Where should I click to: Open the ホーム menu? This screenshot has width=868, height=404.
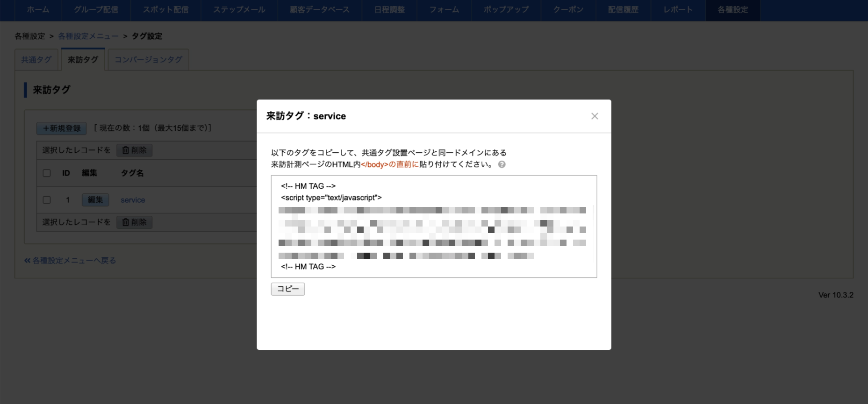[x=38, y=10]
